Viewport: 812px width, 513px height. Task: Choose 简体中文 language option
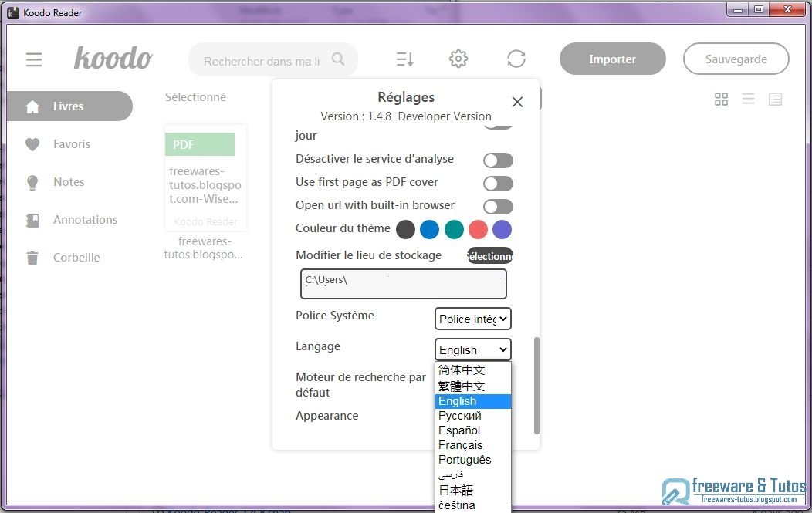473,370
